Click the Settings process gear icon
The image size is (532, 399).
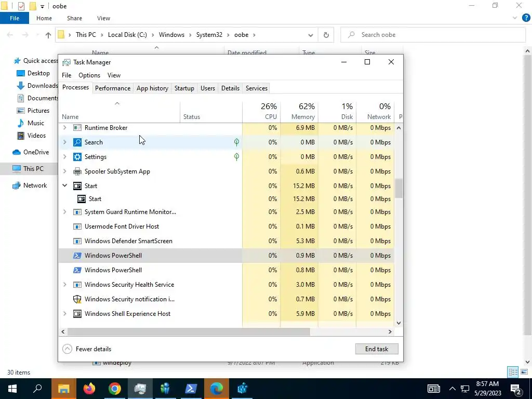point(77,157)
